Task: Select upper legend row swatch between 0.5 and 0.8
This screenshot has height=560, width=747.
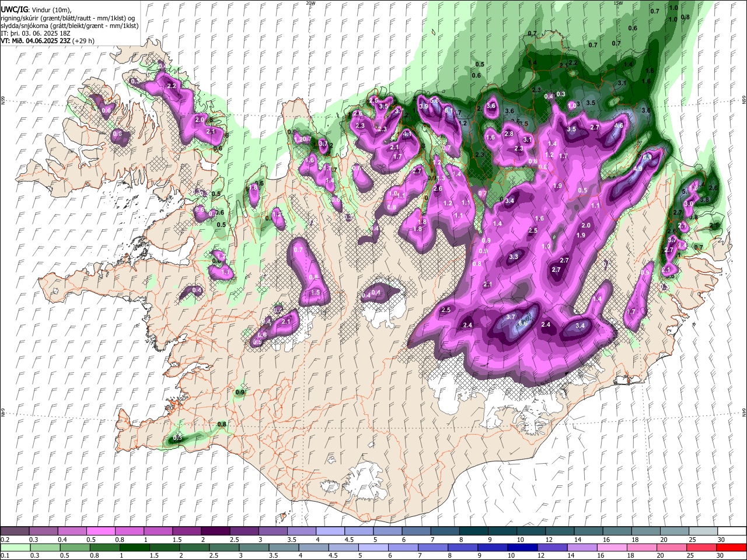Action: (x=101, y=531)
